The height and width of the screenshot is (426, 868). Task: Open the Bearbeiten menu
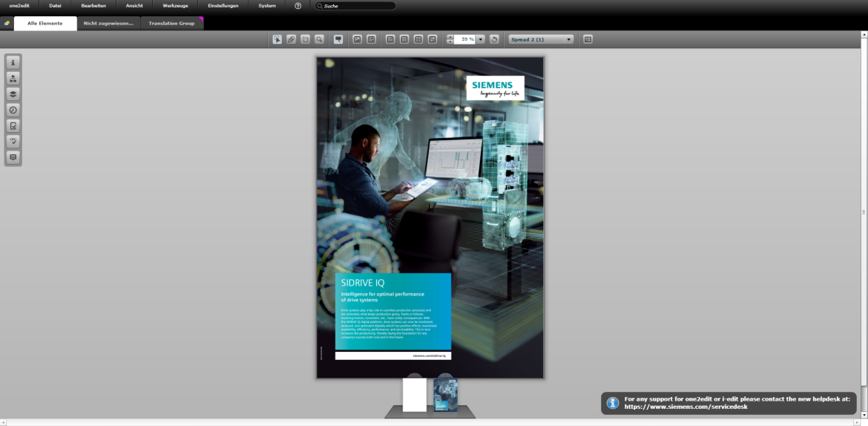point(93,5)
